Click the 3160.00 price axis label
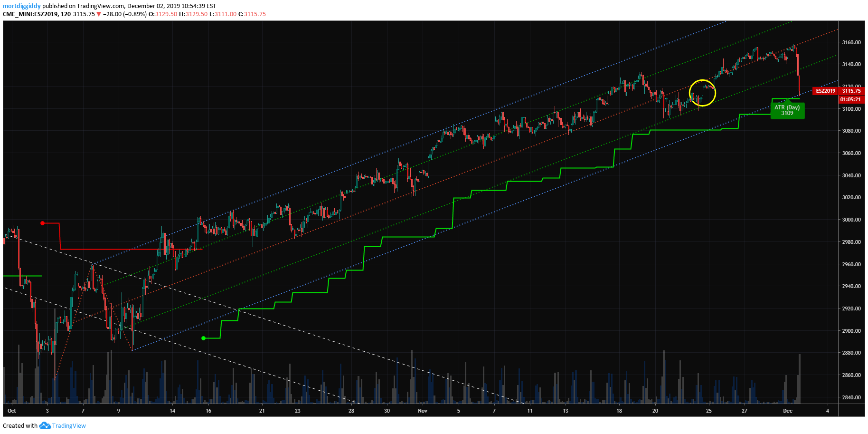The image size is (868, 434). pos(851,42)
